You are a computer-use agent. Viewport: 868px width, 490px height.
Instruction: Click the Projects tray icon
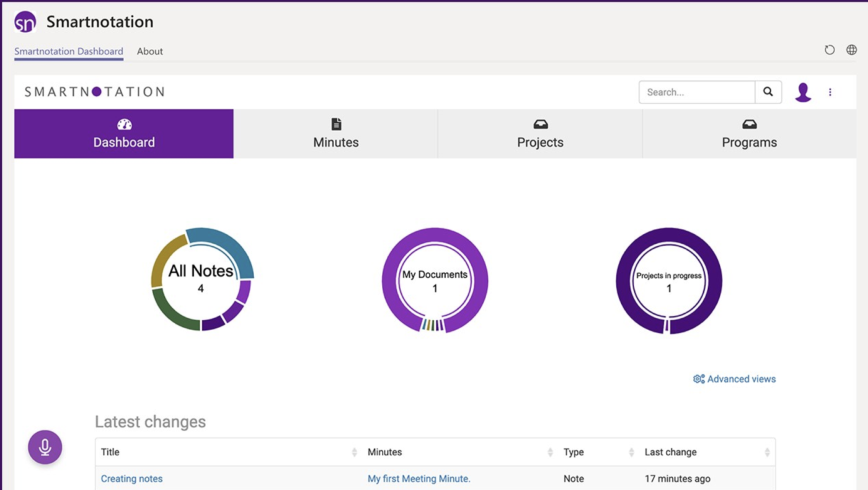(539, 123)
